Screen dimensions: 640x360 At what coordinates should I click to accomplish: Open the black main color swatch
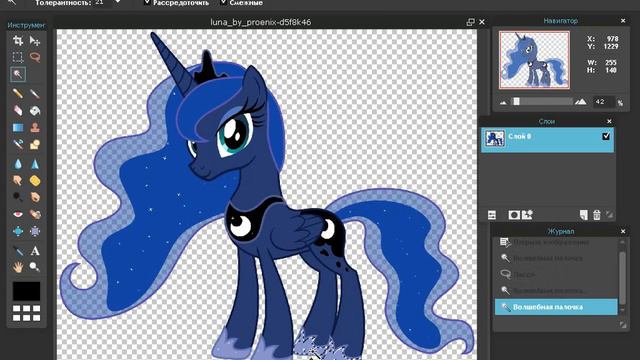(x=27, y=291)
